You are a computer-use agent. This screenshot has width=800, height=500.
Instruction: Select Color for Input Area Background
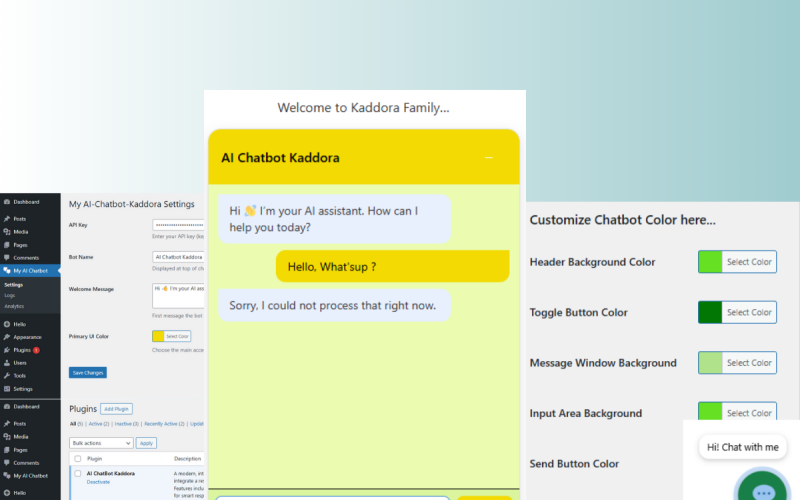tap(738, 411)
